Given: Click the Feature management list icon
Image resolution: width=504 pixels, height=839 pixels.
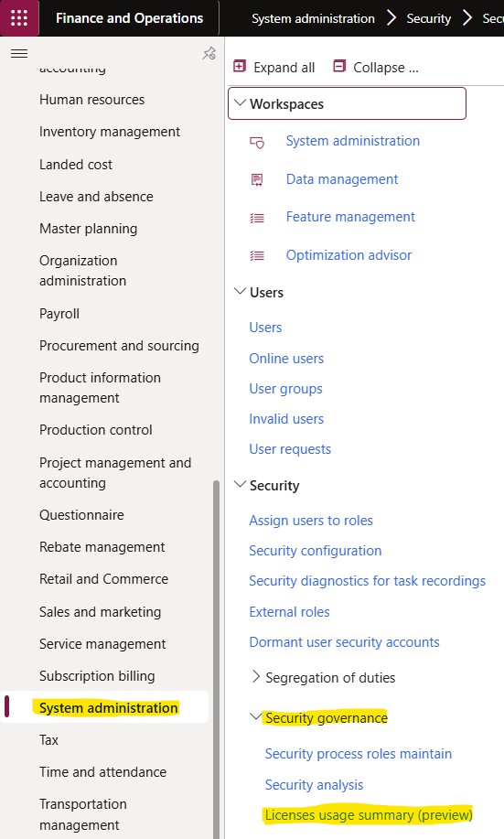Looking at the screenshot, I should click(257, 218).
